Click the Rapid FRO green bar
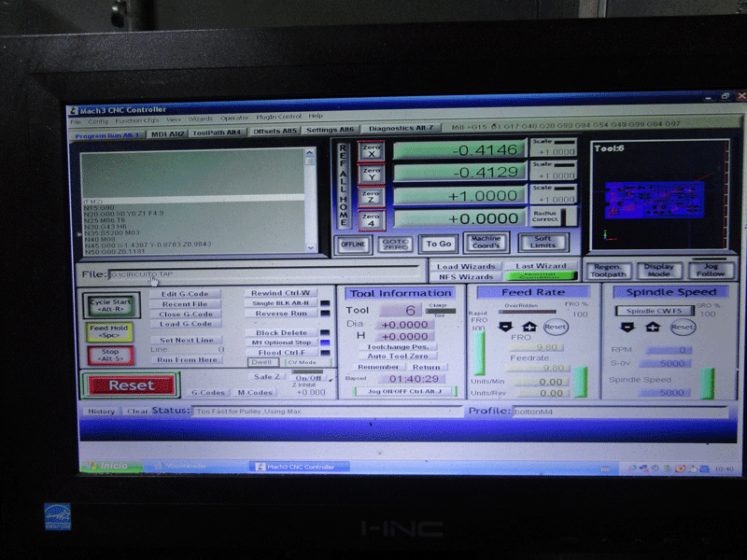 479,354
